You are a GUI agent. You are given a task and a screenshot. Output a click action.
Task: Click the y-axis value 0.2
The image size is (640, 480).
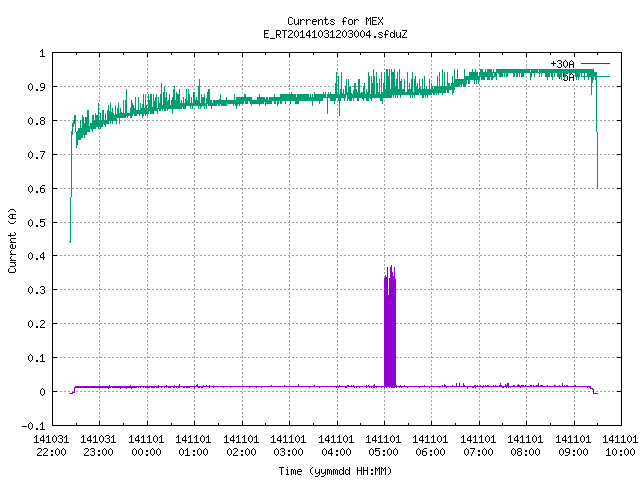(x=36, y=324)
